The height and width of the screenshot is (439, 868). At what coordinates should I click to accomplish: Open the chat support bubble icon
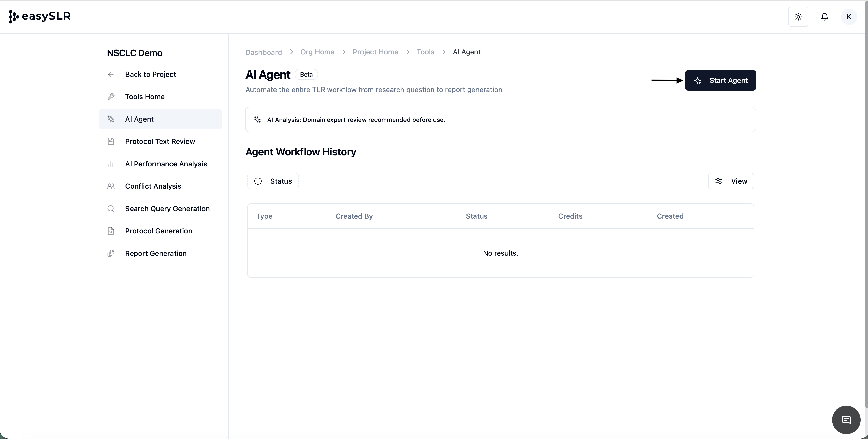pos(846,420)
